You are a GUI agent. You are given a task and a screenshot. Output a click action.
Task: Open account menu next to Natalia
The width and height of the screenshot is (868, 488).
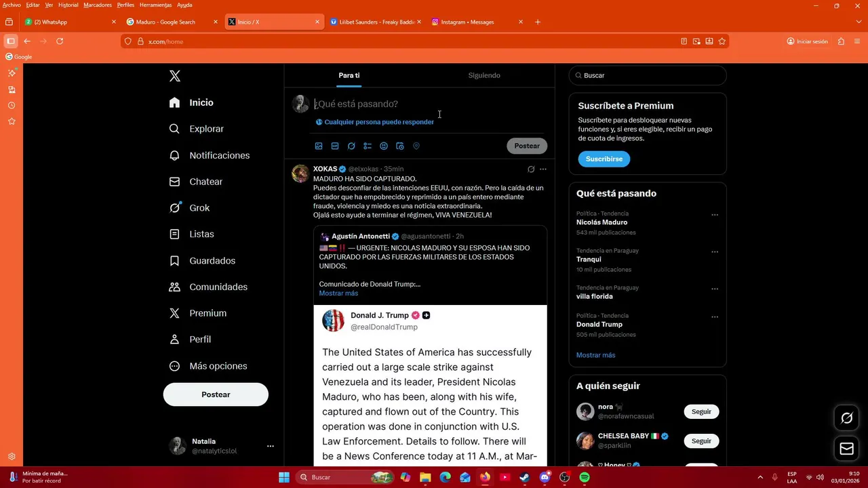click(x=271, y=446)
